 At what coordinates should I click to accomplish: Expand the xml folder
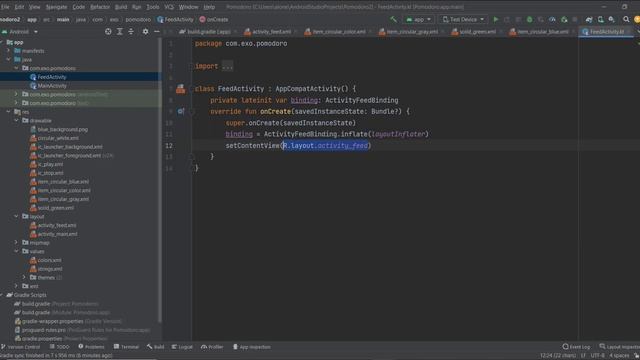click(16, 286)
